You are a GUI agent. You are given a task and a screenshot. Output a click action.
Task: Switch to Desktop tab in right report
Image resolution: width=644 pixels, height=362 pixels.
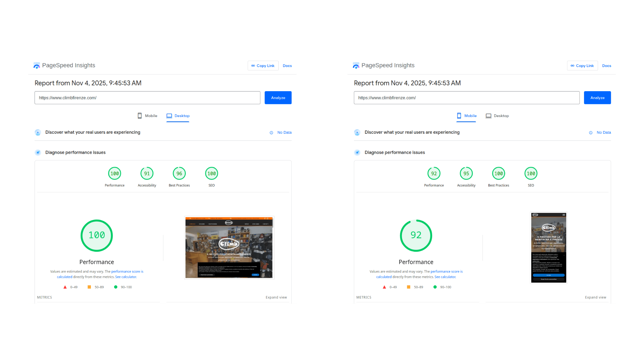point(497,116)
